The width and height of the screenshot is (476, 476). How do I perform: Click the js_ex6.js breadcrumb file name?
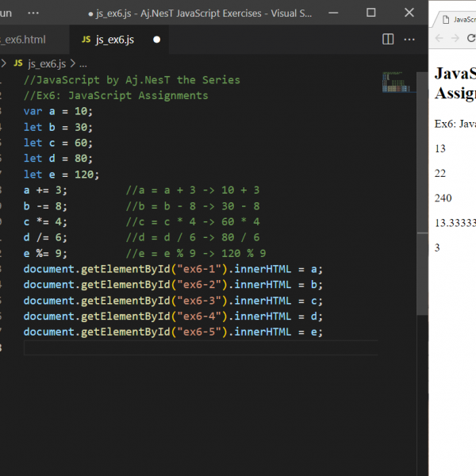click(48, 63)
